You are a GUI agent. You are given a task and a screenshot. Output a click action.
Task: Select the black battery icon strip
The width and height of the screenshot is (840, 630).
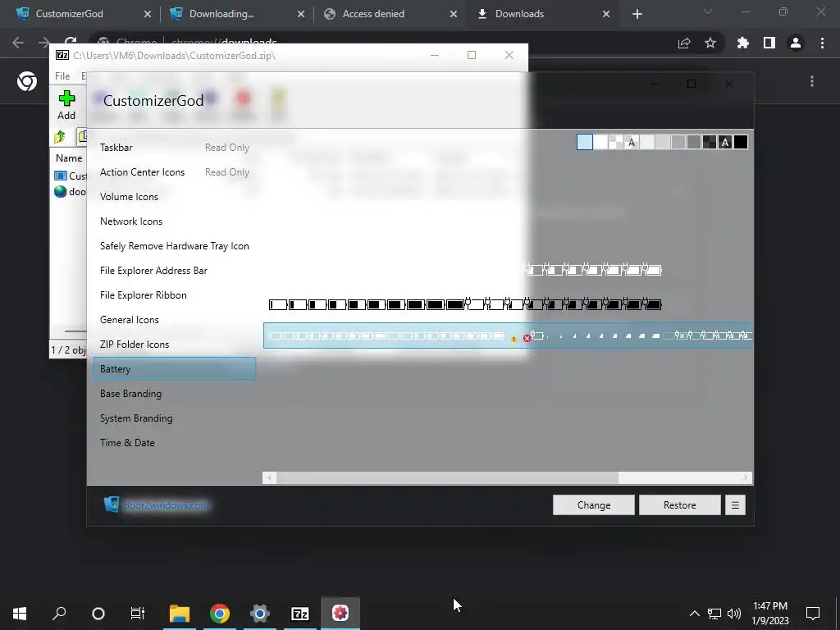pos(465,305)
